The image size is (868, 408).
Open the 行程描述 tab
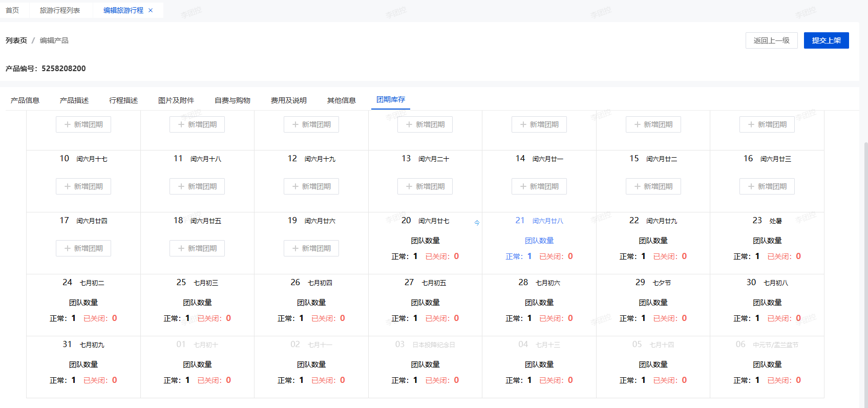[x=123, y=100]
